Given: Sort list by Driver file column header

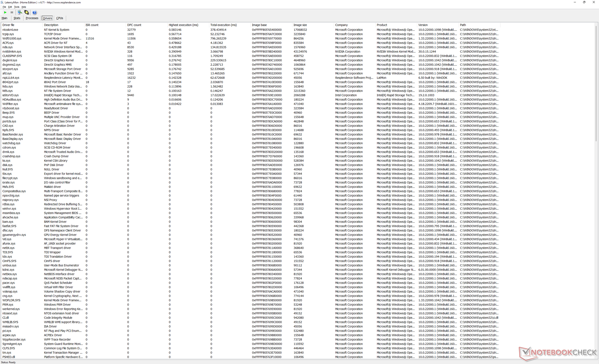Looking at the screenshot, I should pyautogui.click(x=8, y=25).
